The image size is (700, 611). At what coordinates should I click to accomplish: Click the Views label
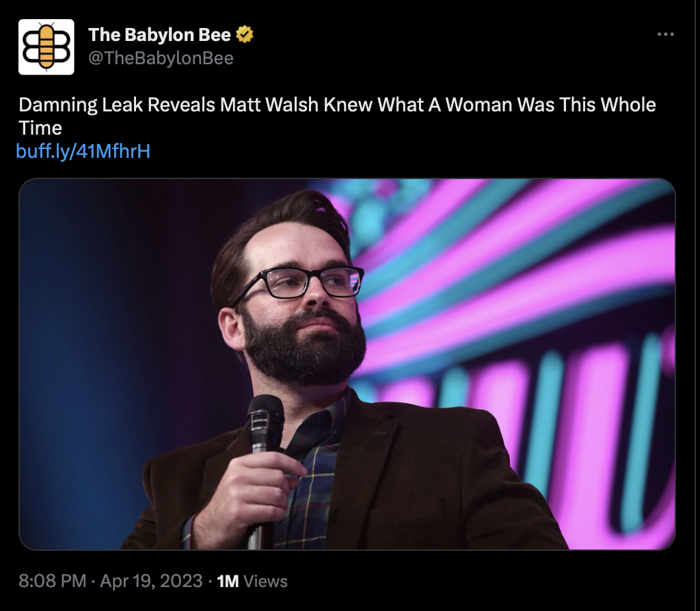[265, 582]
